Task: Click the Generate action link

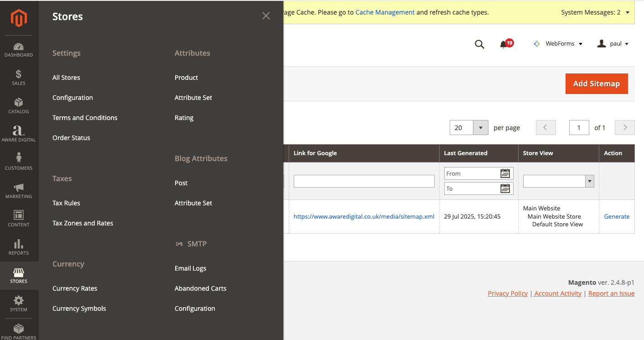Action: 617,216
